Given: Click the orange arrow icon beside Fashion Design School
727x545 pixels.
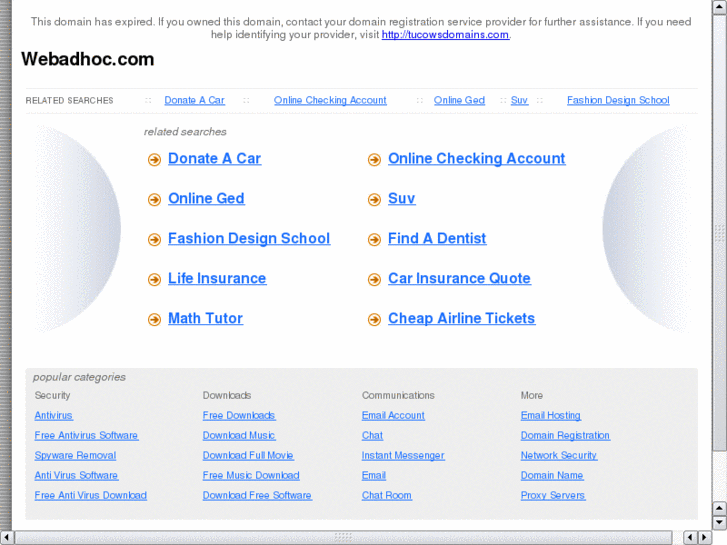Looking at the screenshot, I should 154,240.
